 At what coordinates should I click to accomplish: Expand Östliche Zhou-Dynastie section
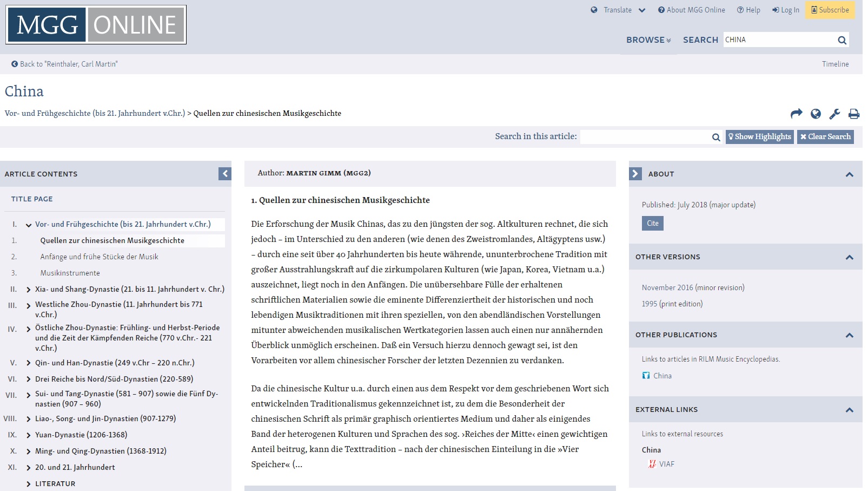click(x=29, y=329)
